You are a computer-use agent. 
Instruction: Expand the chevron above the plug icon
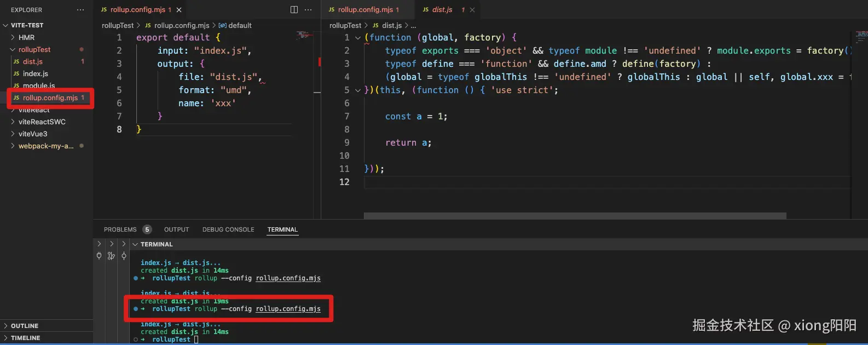pos(99,244)
